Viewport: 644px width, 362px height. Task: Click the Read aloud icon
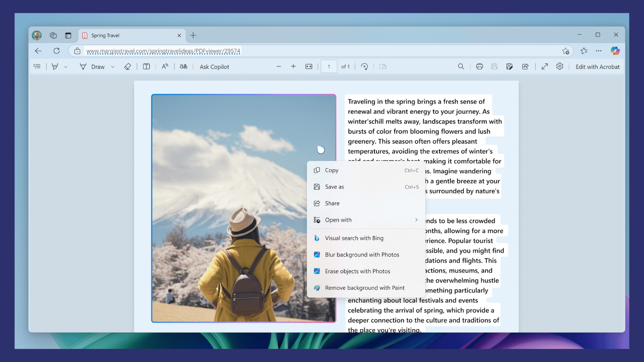(x=165, y=67)
